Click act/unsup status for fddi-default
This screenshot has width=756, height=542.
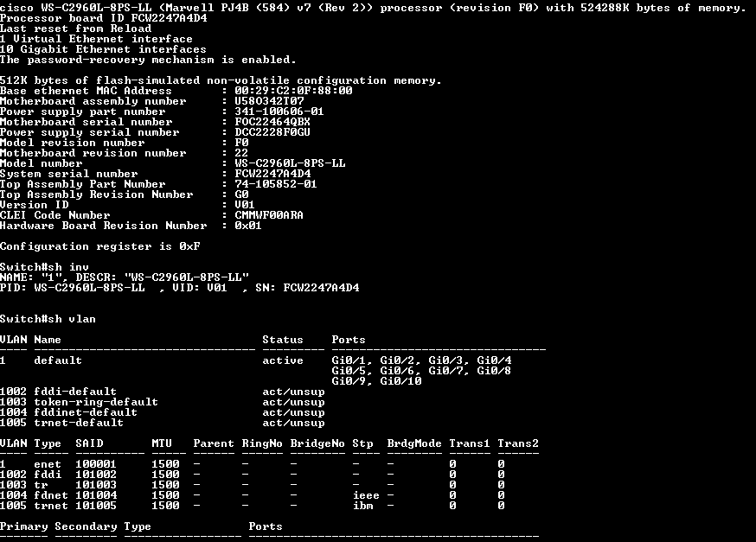pyautogui.click(x=293, y=392)
